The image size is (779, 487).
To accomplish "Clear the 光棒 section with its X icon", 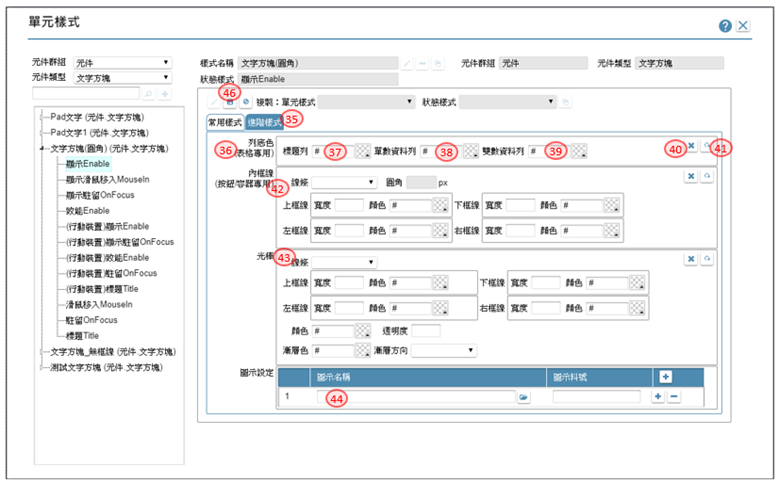I will coord(691,259).
